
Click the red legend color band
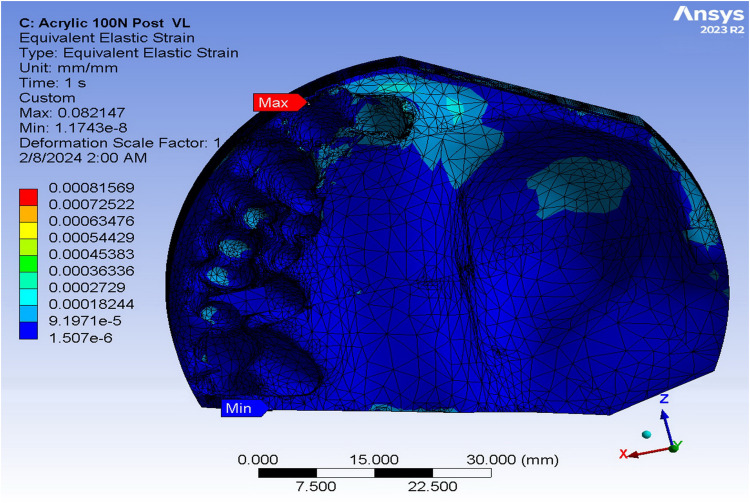28,197
